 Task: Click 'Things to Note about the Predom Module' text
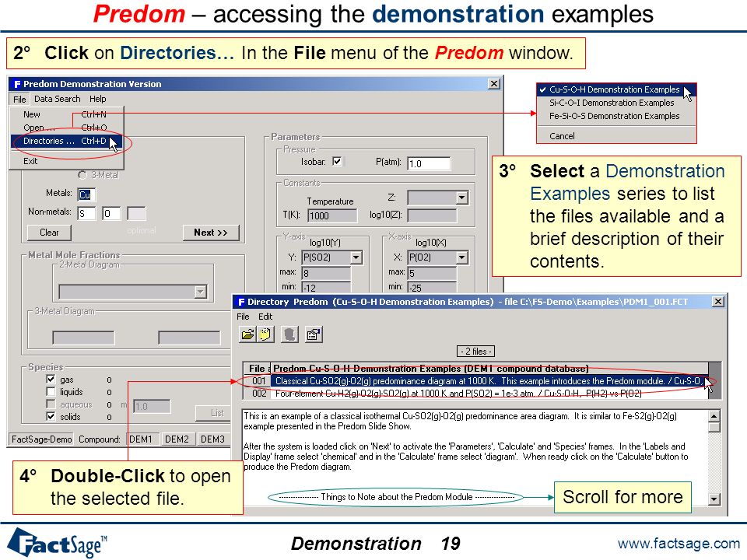click(396, 497)
